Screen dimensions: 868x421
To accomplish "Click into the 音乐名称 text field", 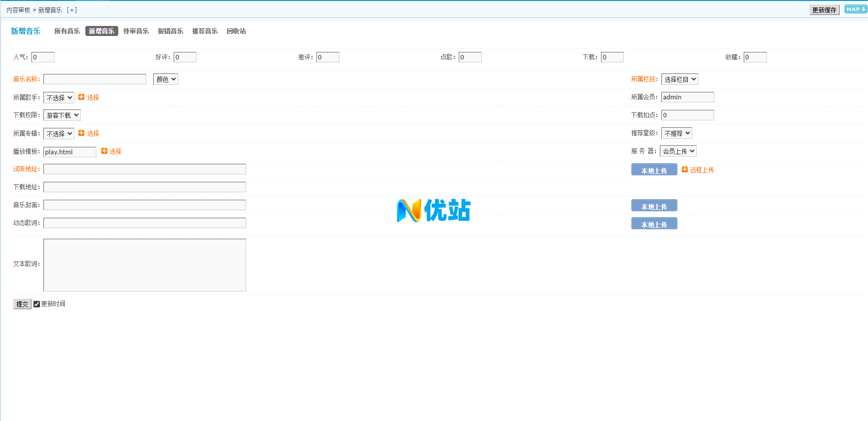I will coord(95,79).
